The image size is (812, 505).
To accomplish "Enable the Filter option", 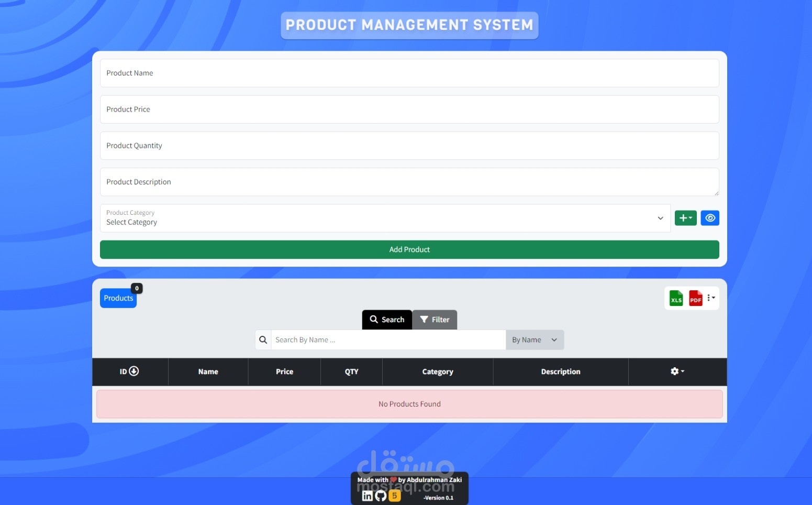I will click(x=435, y=319).
